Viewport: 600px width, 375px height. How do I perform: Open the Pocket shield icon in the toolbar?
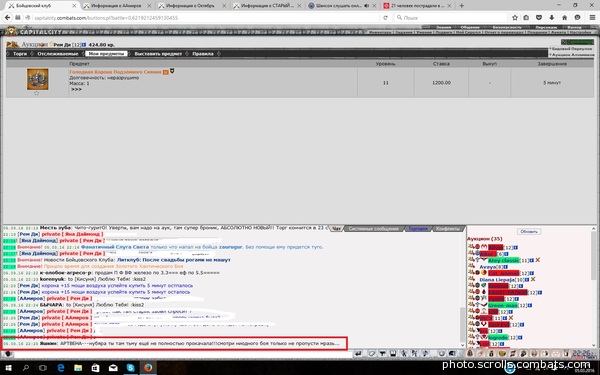[539, 18]
